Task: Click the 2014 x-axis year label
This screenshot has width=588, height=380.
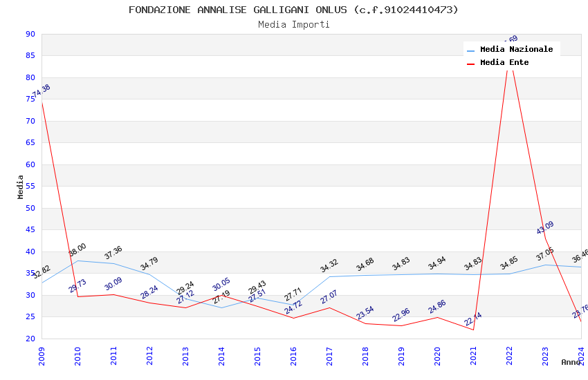Action: pos(221,356)
